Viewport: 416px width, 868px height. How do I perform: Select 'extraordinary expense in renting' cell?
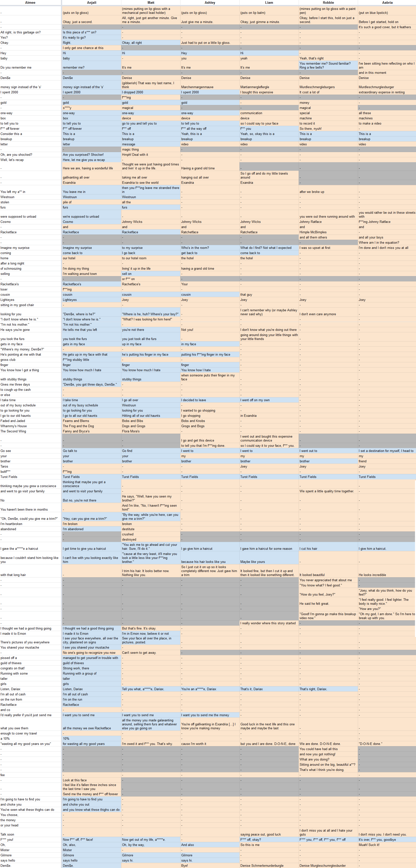pos(387,92)
